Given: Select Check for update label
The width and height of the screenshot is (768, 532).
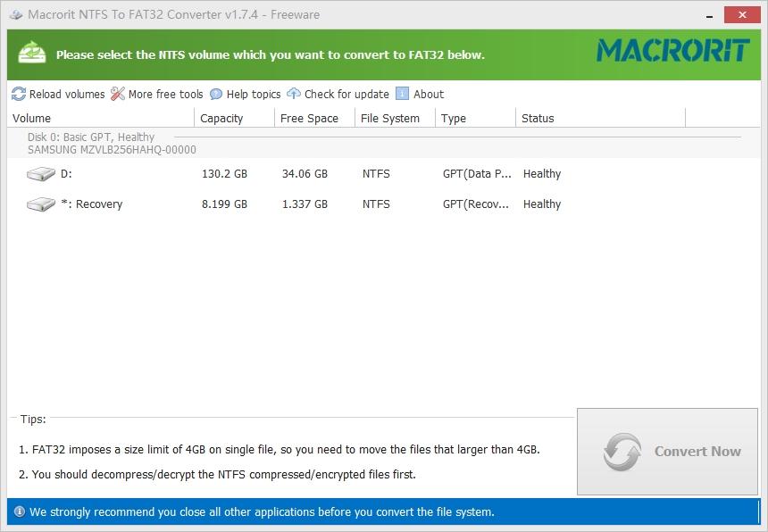Looking at the screenshot, I should pos(346,95).
